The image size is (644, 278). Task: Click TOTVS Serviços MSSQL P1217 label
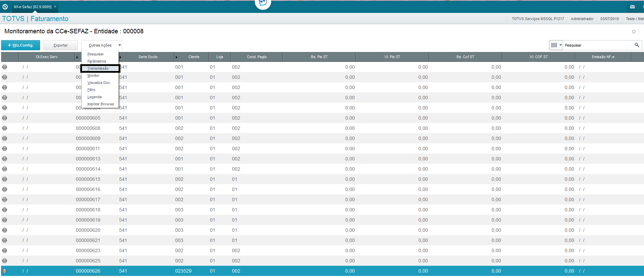click(538, 19)
